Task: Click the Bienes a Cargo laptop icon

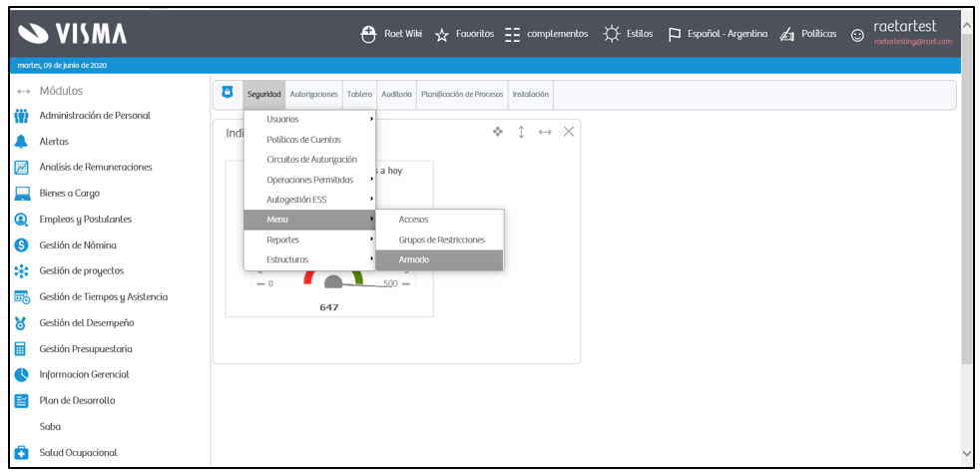Action: click(23, 194)
